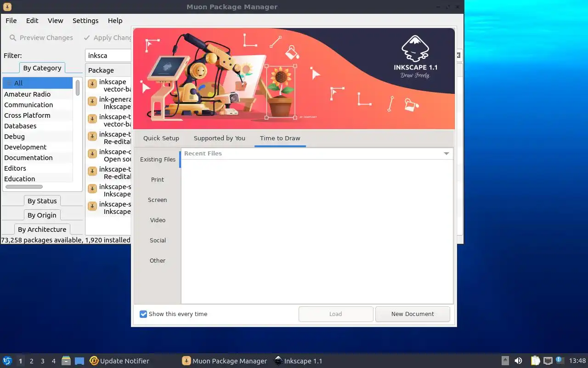Select the Databases category

(37, 126)
